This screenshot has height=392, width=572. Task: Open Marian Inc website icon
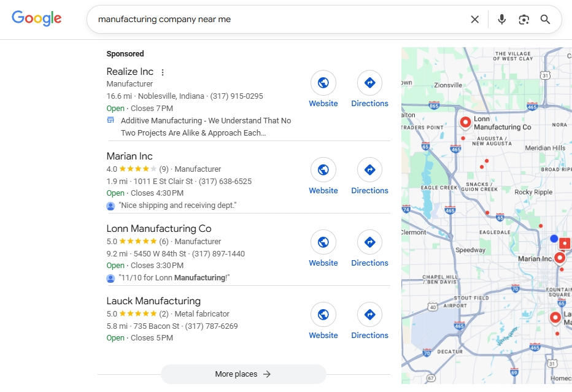coord(323,170)
